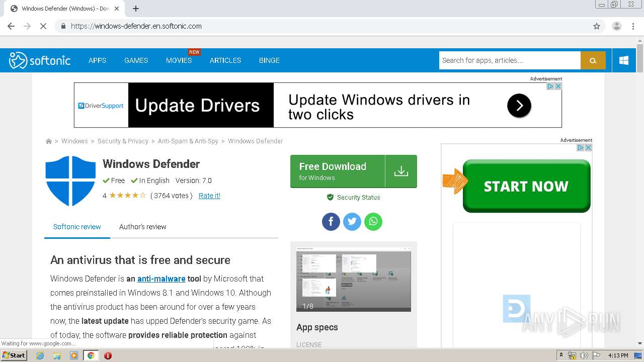The width and height of the screenshot is (644, 362).
Task: Switch to the Softonic review tab
Action: click(x=77, y=227)
